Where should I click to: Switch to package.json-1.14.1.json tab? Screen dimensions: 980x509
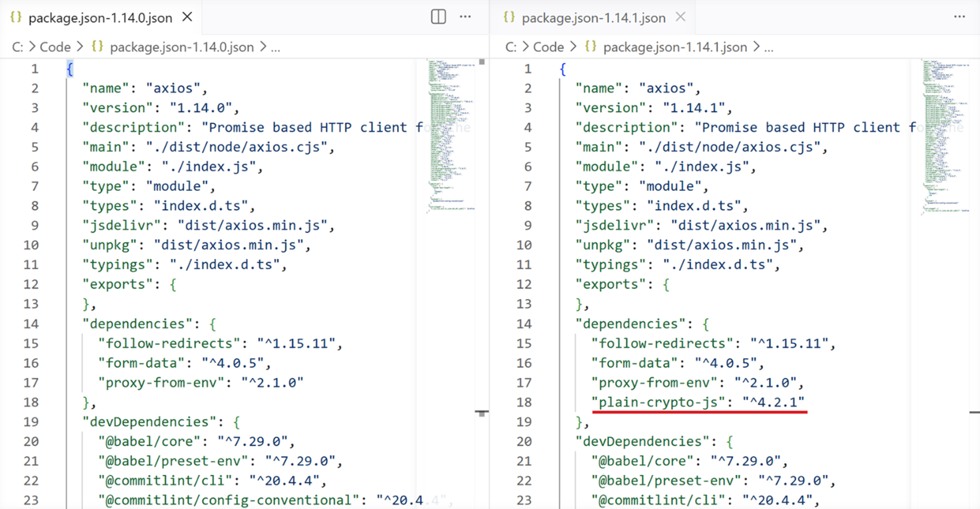click(593, 18)
